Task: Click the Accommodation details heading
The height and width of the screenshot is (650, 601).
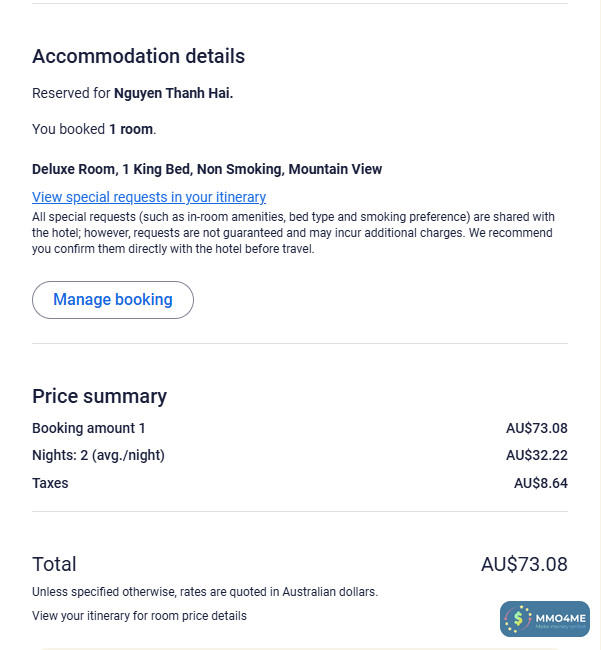Action: 138,56
